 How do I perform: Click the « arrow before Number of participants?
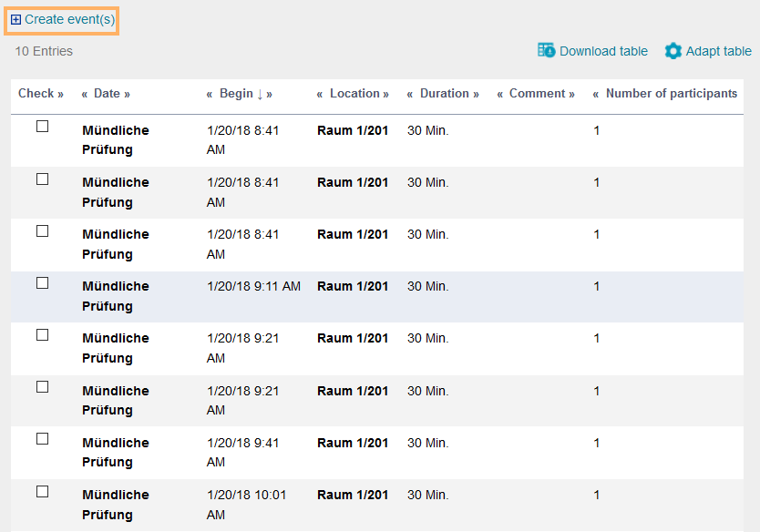[596, 94]
